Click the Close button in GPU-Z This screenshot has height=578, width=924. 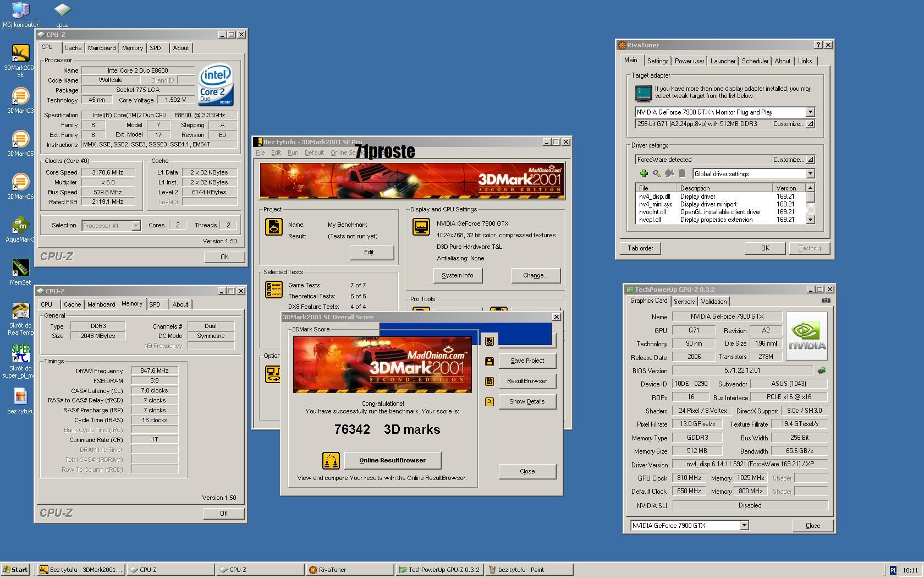812,526
